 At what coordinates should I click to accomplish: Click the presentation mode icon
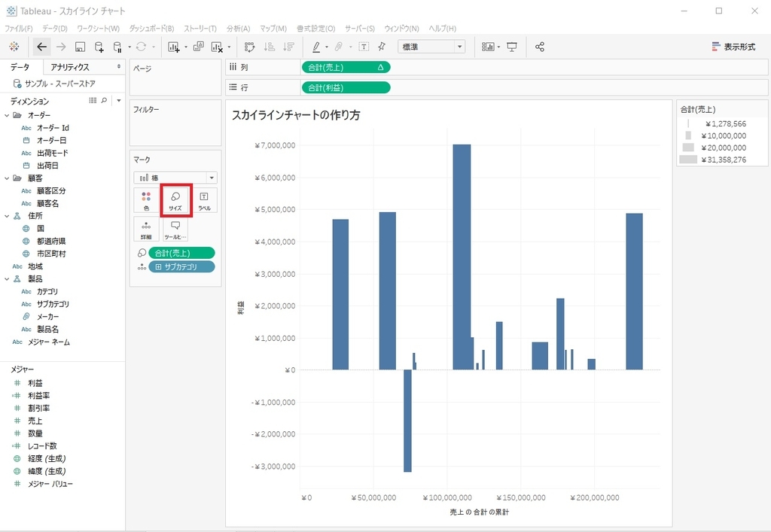click(512, 47)
